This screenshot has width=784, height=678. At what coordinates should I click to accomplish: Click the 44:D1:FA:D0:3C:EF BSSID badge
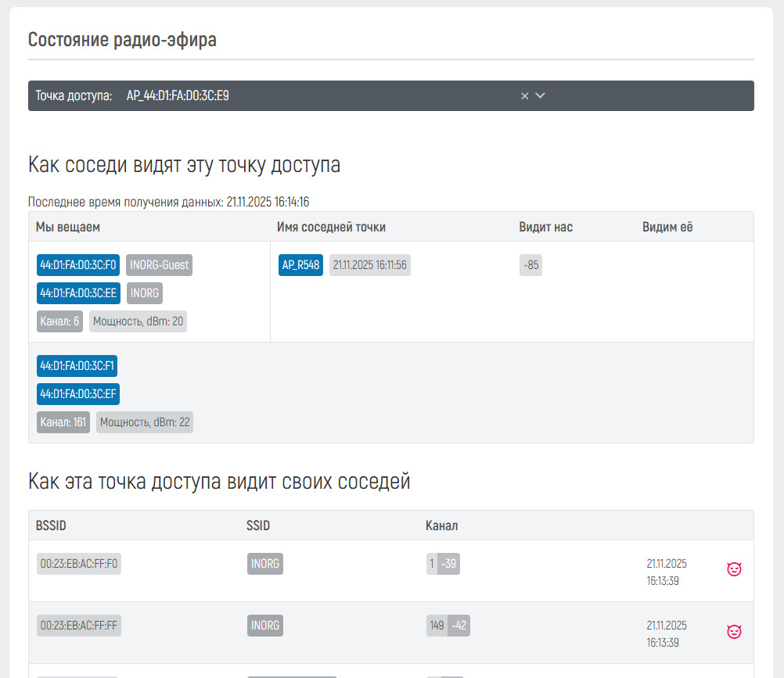tap(78, 393)
